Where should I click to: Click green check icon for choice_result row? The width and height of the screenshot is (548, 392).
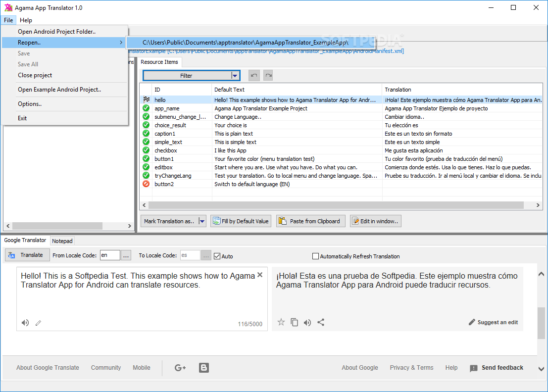(146, 125)
